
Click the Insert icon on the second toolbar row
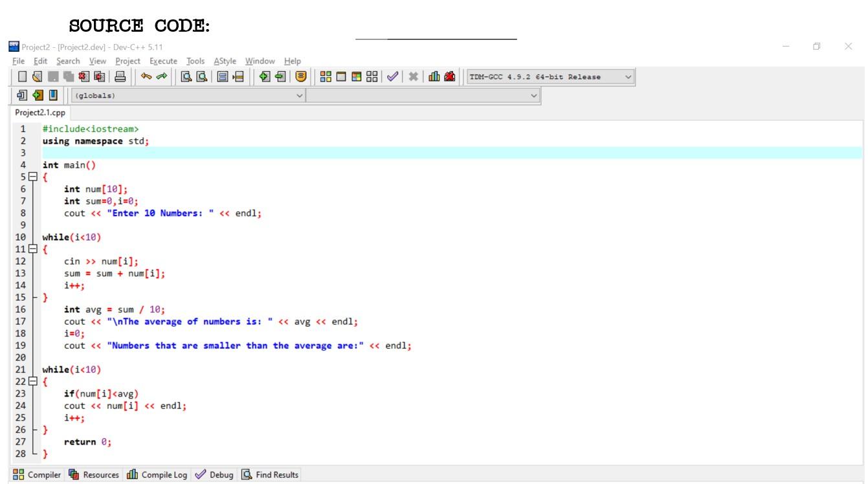point(21,97)
